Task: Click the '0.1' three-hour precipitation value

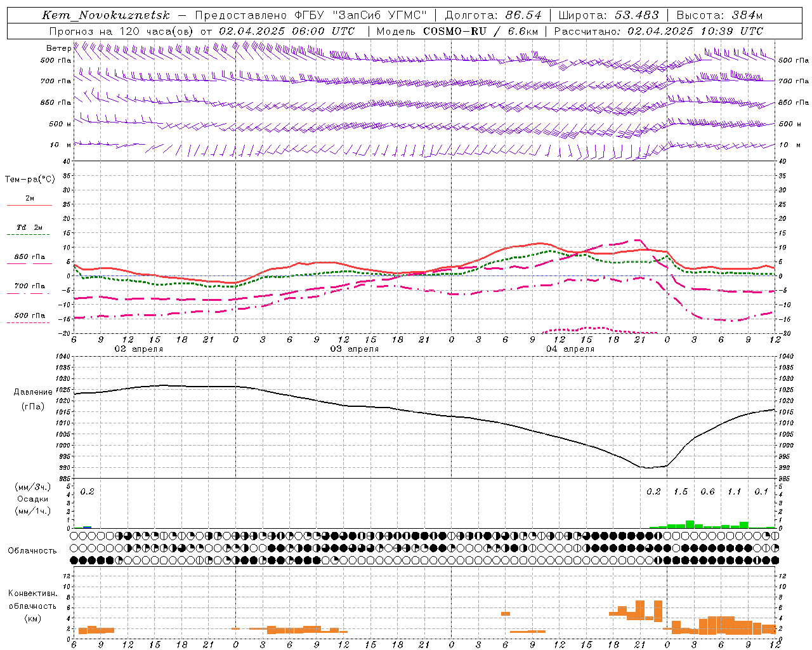Action: click(761, 492)
